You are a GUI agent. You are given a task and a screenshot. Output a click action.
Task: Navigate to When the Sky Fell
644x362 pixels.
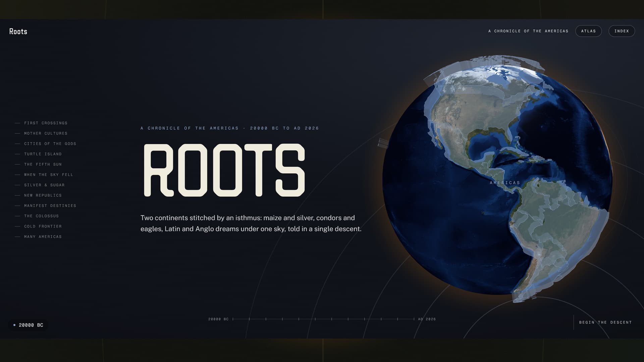point(44,175)
